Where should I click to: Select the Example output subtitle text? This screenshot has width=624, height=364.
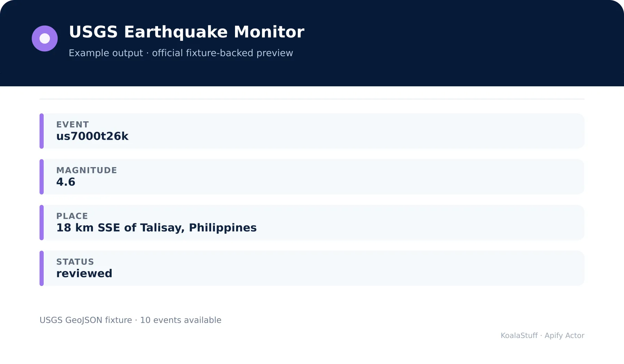click(181, 53)
